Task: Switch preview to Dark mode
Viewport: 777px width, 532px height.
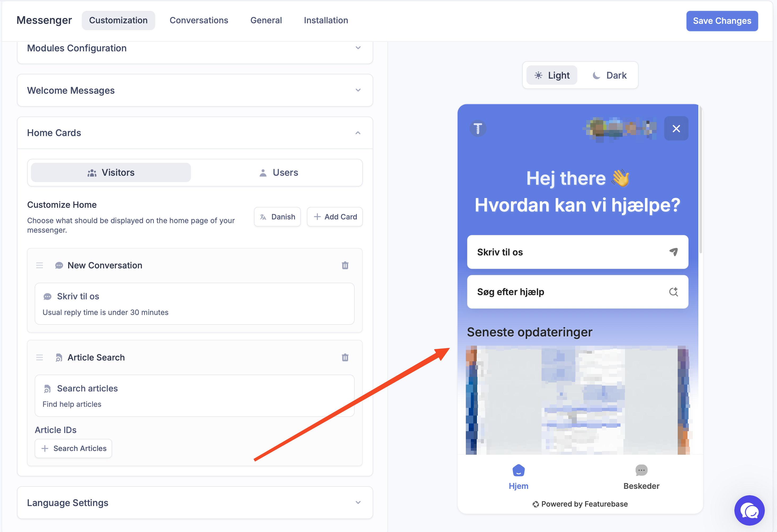Action: (609, 75)
